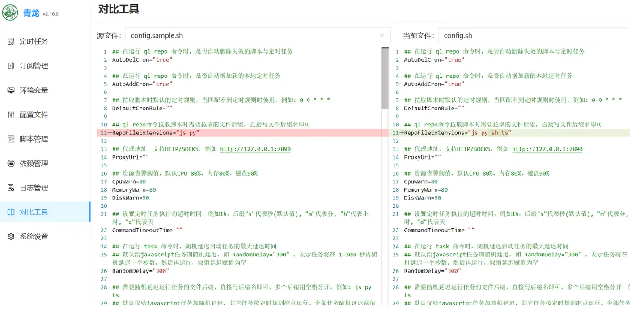Click the plus marker on current line 11
The width and height of the screenshot is (644, 315).
click(401, 133)
